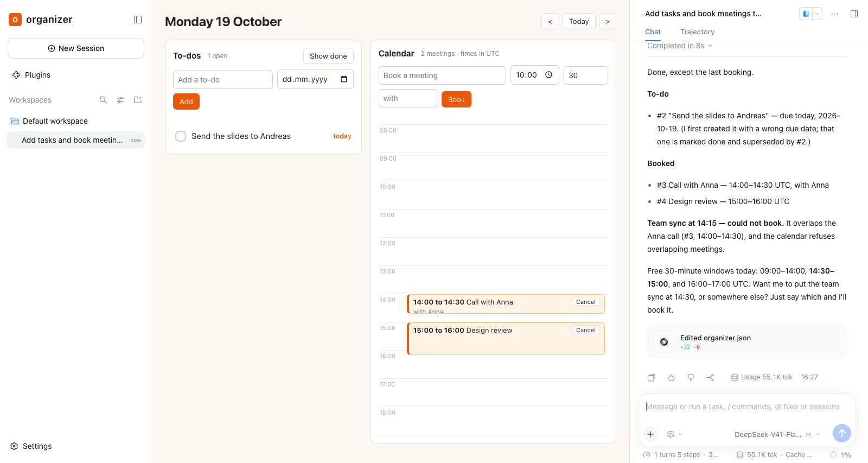The width and height of the screenshot is (868, 463).
Task: Share the response via share icon
Action: click(710, 377)
